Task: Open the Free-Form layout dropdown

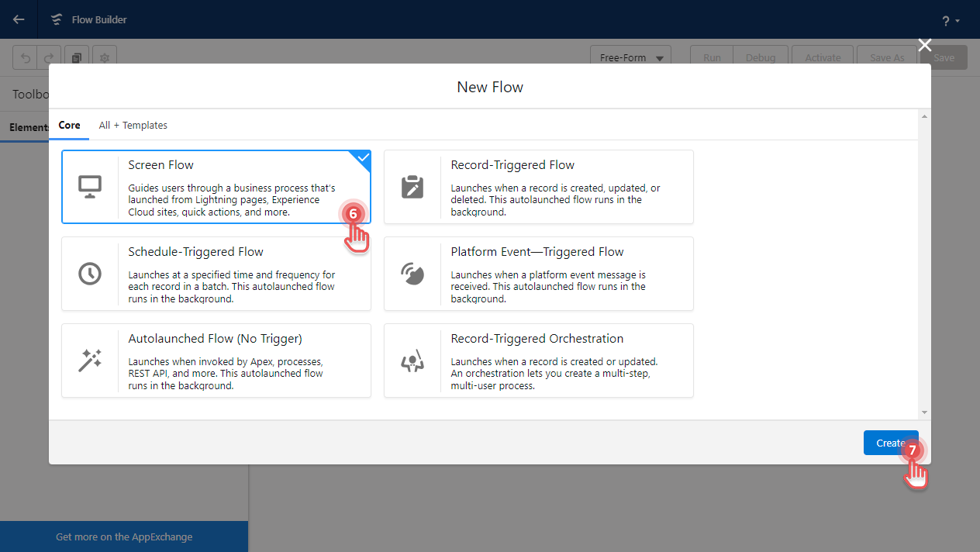Action: [x=630, y=57]
